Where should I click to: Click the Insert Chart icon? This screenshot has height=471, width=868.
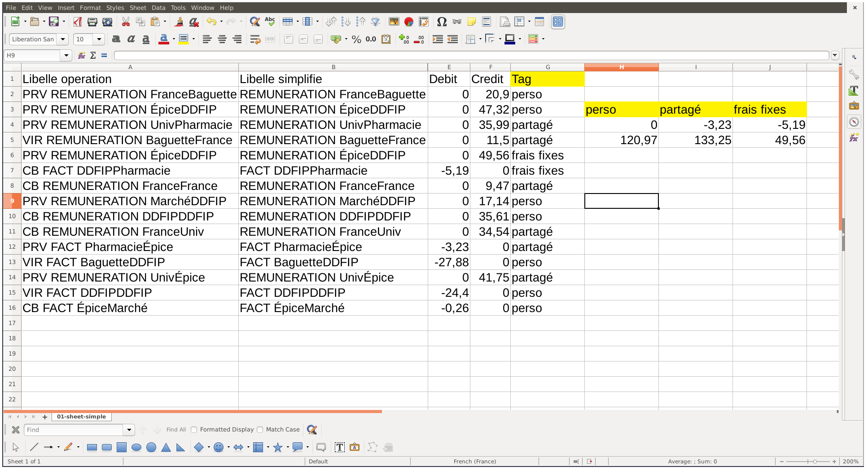pos(408,22)
